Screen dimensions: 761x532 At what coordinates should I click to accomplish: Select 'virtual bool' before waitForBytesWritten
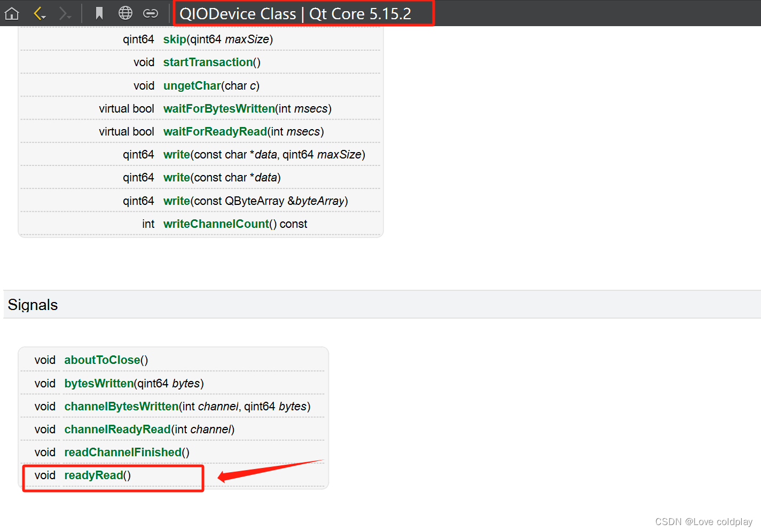(127, 109)
